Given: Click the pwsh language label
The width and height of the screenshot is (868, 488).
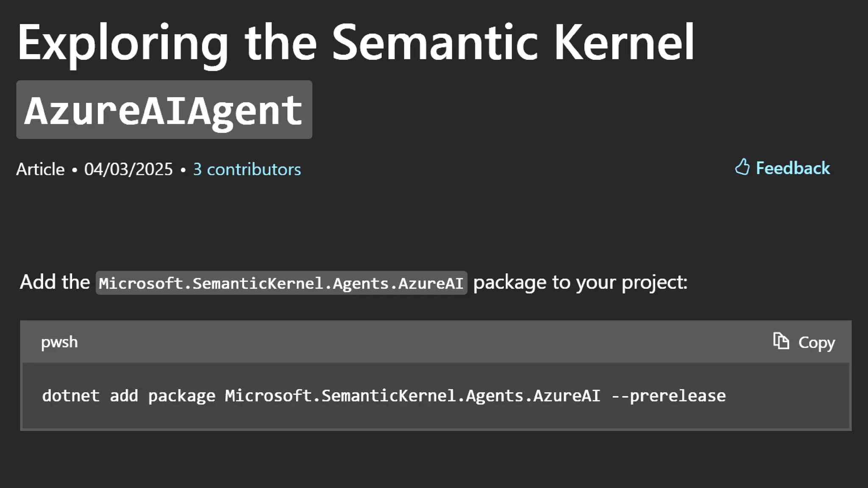Looking at the screenshot, I should [x=59, y=342].
